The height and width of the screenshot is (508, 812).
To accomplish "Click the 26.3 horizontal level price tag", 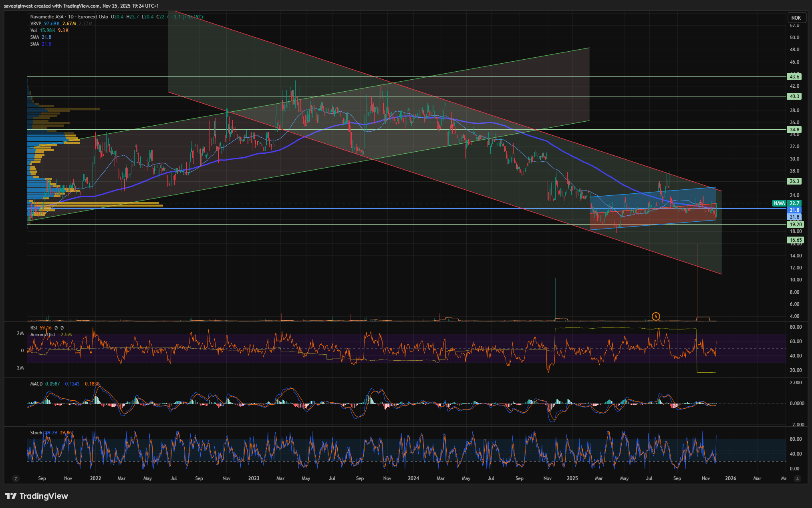I will [x=794, y=181].
